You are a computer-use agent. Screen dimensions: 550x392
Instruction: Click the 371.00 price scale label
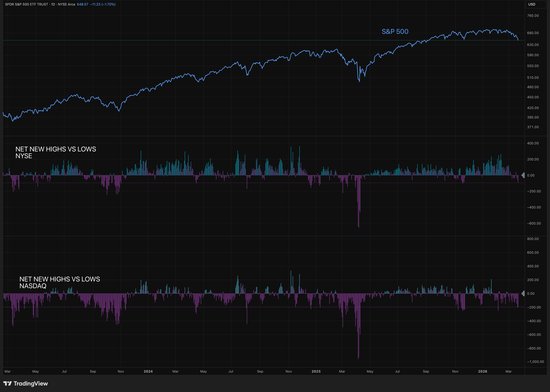[x=533, y=127]
